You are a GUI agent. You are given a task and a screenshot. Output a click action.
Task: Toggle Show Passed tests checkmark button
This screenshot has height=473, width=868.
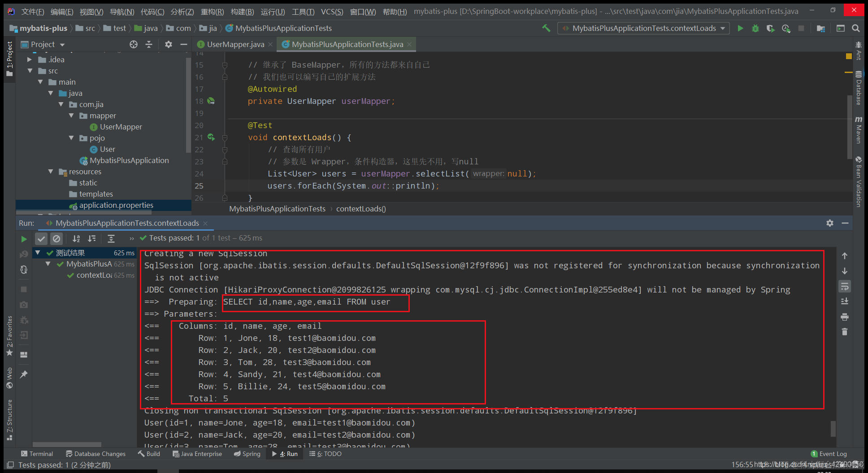41,239
